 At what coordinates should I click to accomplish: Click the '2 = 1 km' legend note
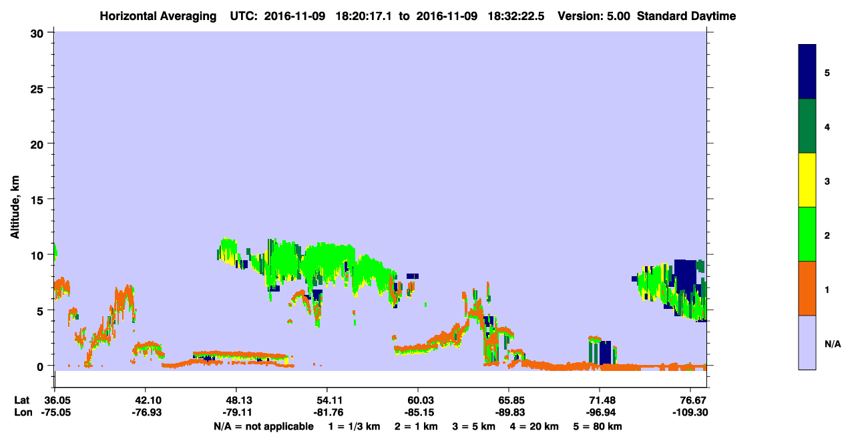[x=417, y=426]
